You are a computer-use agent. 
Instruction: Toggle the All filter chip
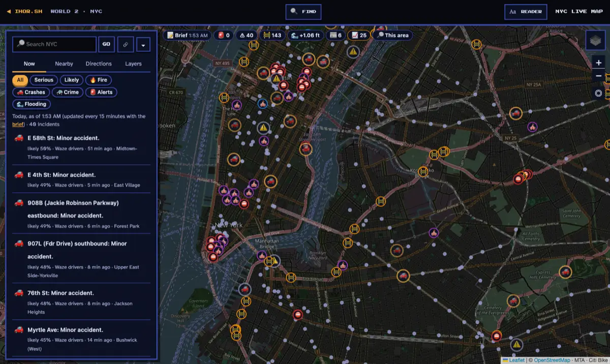click(20, 80)
